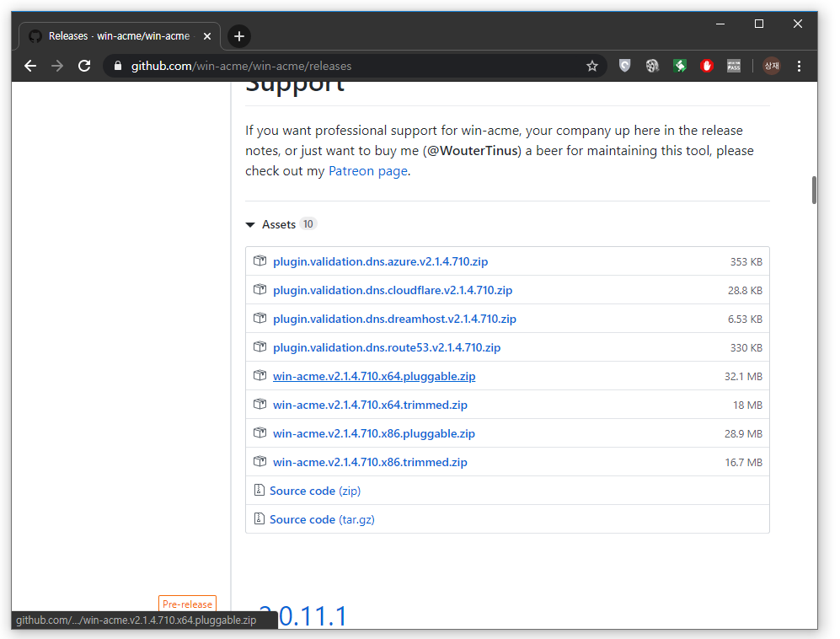Click the address bar URL

point(242,66)
